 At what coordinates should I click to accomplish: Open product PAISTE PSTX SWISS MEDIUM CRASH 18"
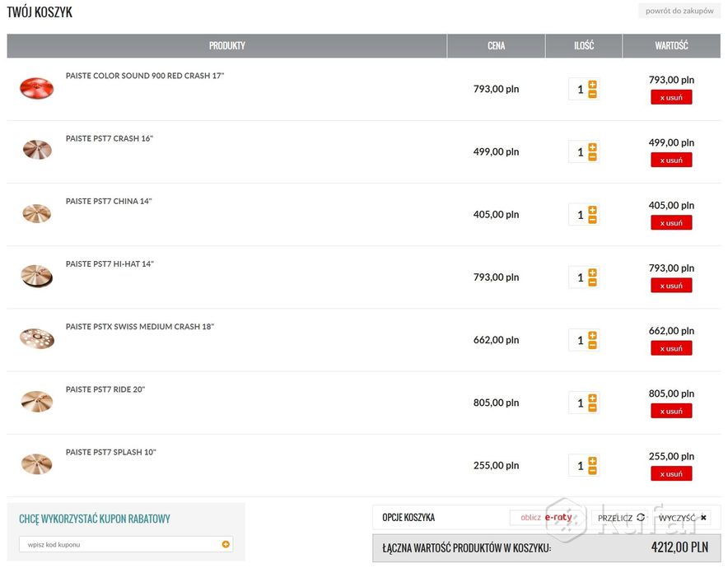(x=140, y=326)
